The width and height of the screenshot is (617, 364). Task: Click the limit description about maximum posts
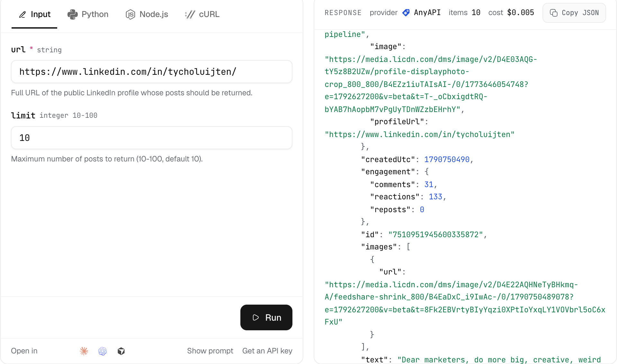tap(107, 159)
